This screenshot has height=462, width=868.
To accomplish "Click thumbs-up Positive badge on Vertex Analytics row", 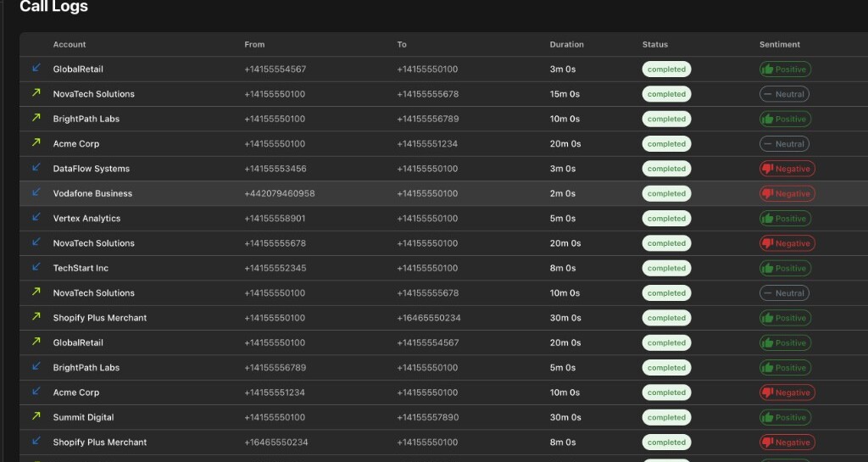I will [x=785, y=219].
